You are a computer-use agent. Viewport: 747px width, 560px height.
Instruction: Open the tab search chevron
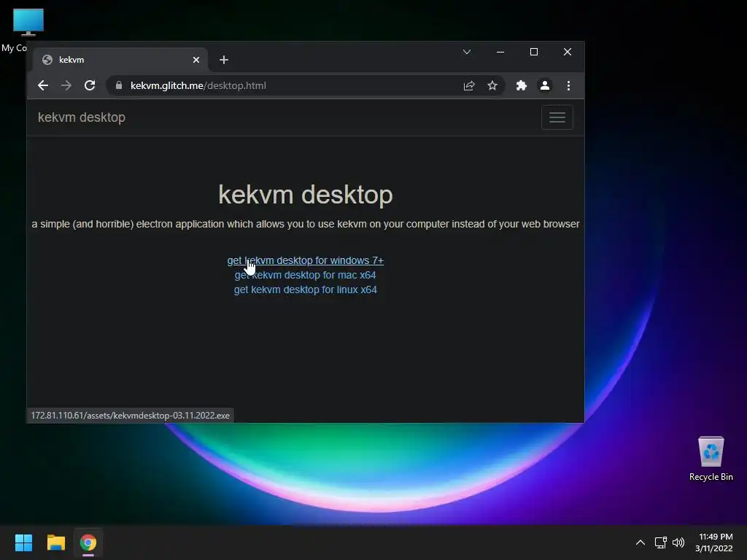[x=467, y=52]
